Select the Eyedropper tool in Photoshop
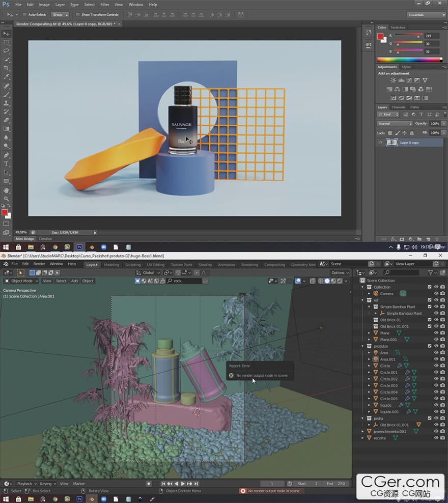Screen dimensions: 448x503 [6, 77]
